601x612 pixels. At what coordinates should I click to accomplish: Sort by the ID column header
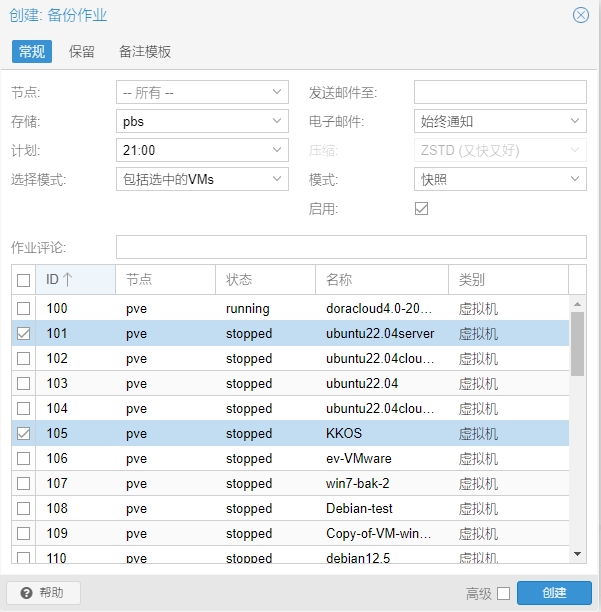[60, 280]
